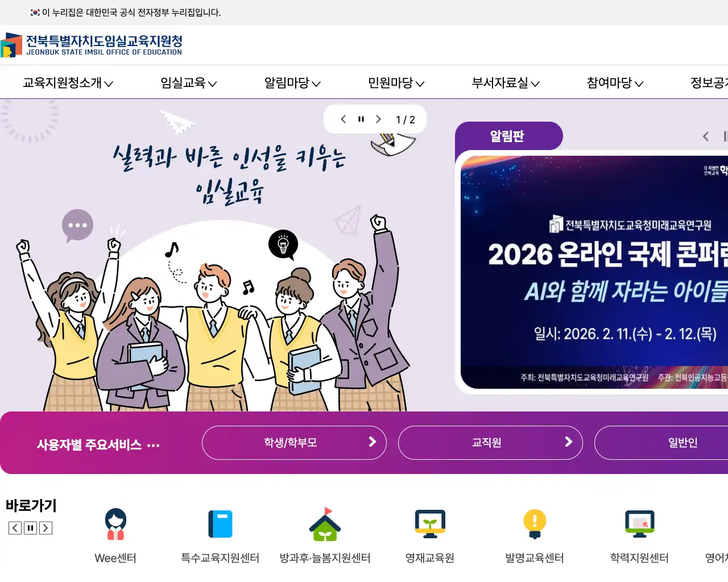
Task: Expand the 알림마당 menu
Action: click(292, 83)
